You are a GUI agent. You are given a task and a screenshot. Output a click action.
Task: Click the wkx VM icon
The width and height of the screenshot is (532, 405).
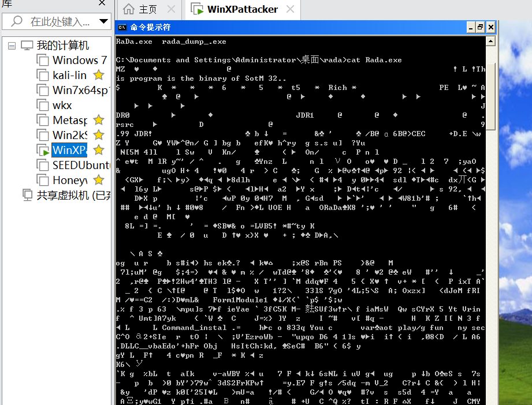[43, 106]
